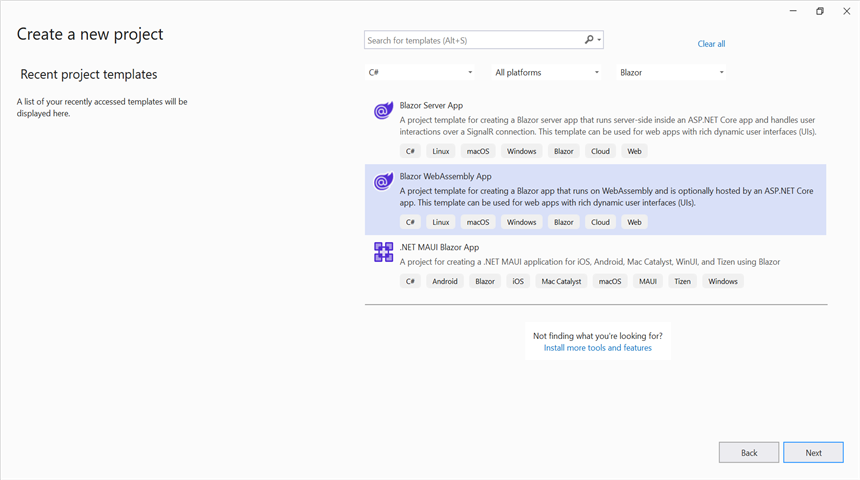Click the Clear all link
The width and height of the screenshot is (860, 480).
click(711, 44)
